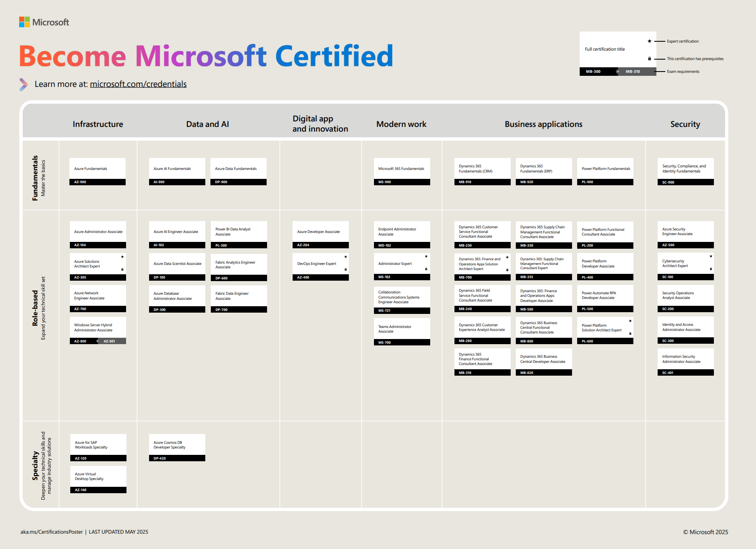Click Endpoint Administrator Associate title
Viewport: 756px width, 549px height.
click(397, 232)
